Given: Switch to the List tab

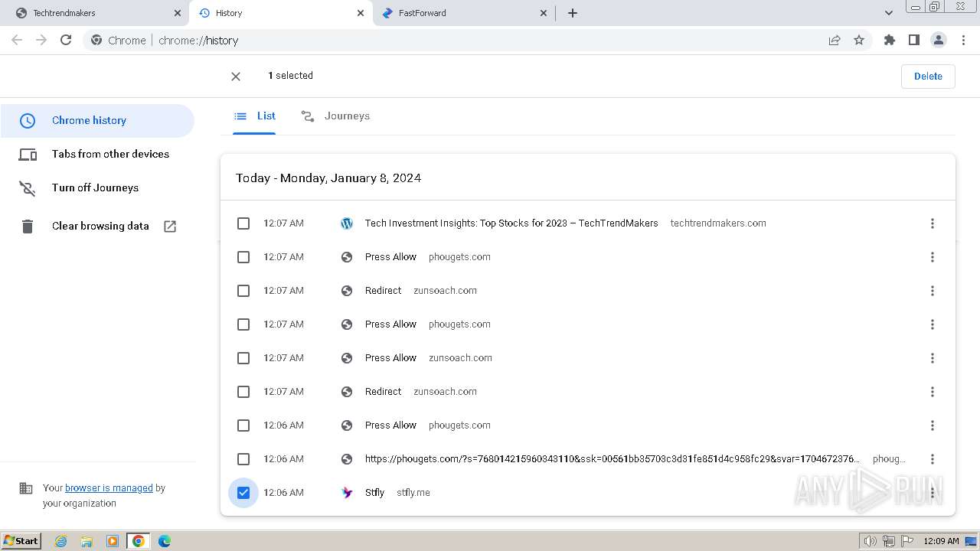Looking at the screenshot, I should click(x=255, y=116).
